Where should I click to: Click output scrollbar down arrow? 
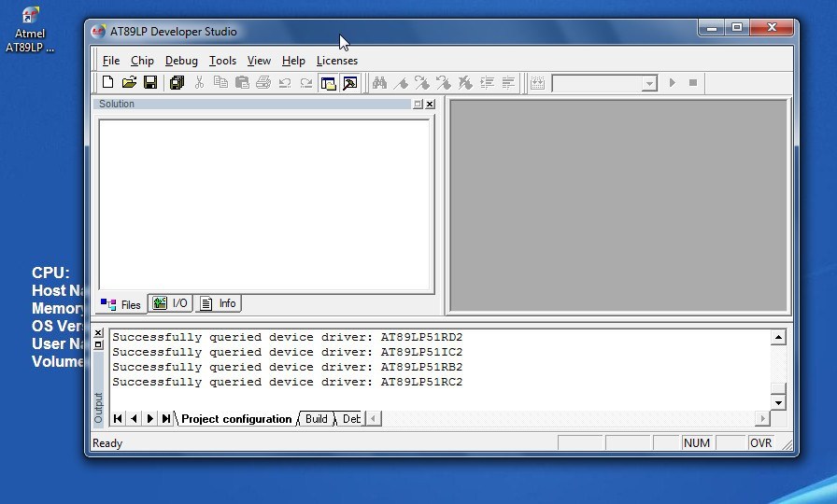point(778,402)
